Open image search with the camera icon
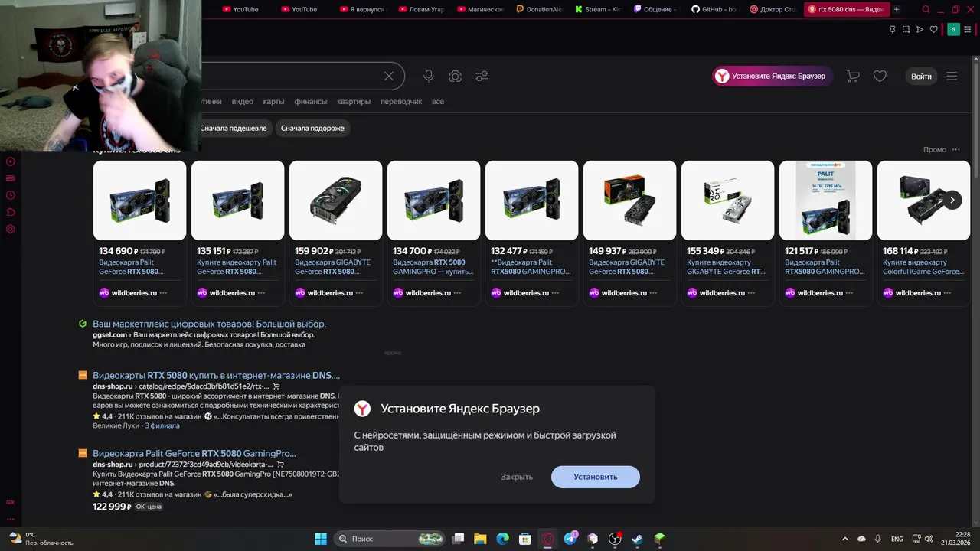980x551 pixels. (456, 76)
